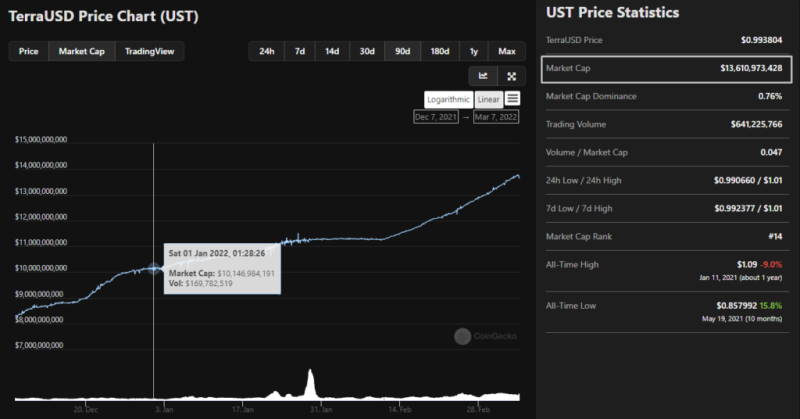
Task: Show the 1y time range
Action: (473, 51)
